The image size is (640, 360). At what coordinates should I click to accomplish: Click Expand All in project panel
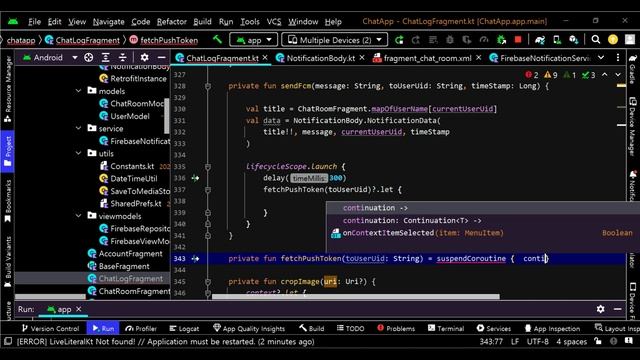106,58
